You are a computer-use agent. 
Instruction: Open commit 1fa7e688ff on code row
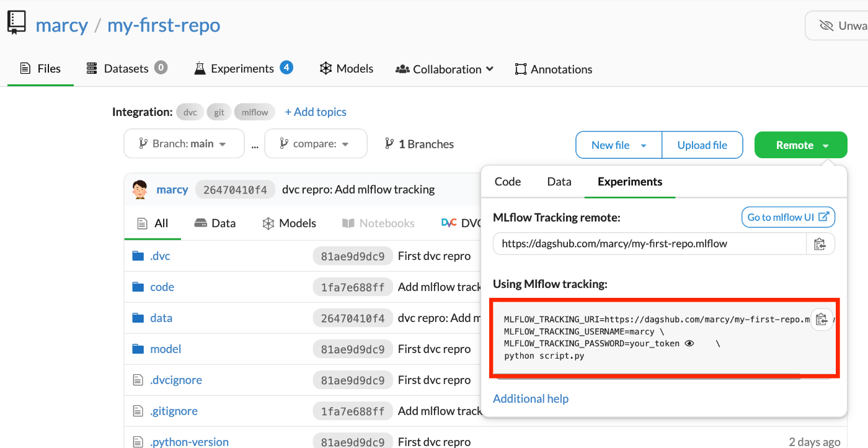click(x=353, y=287)
